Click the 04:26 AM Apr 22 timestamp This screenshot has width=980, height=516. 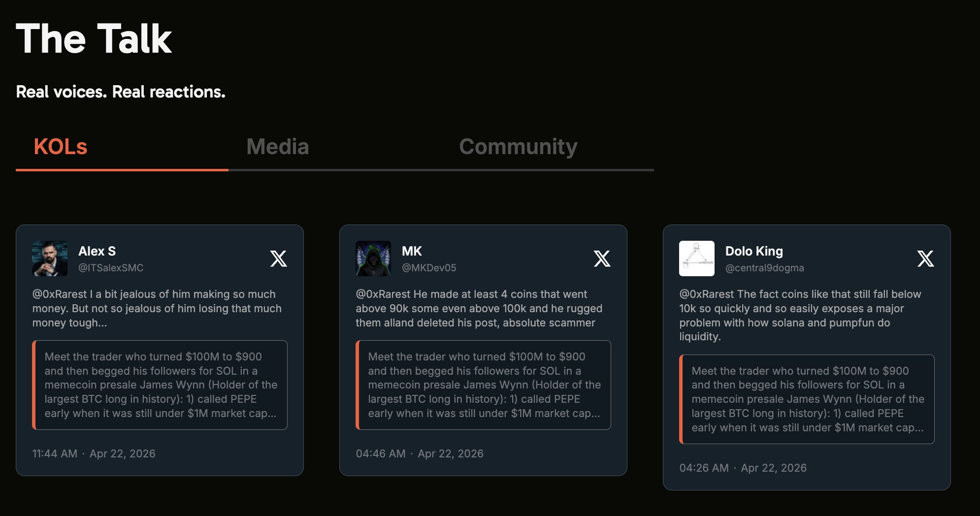coord(743,468)
